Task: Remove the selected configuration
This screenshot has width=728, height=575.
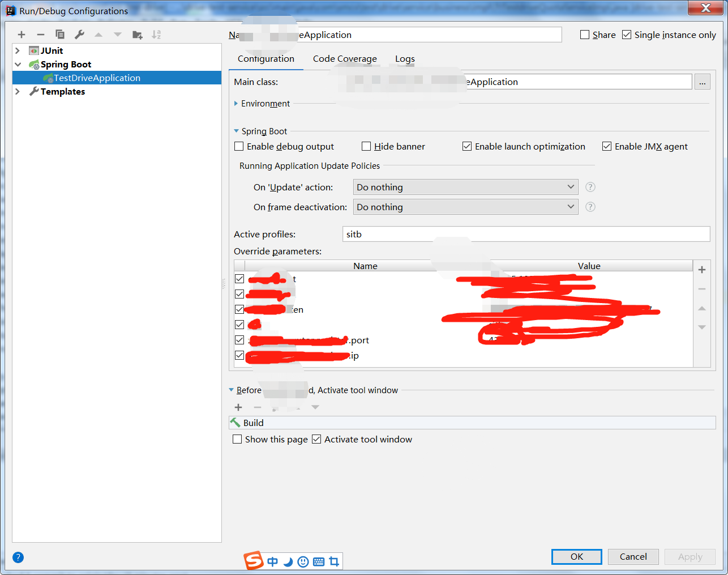Action: click(x=40, y=35)
